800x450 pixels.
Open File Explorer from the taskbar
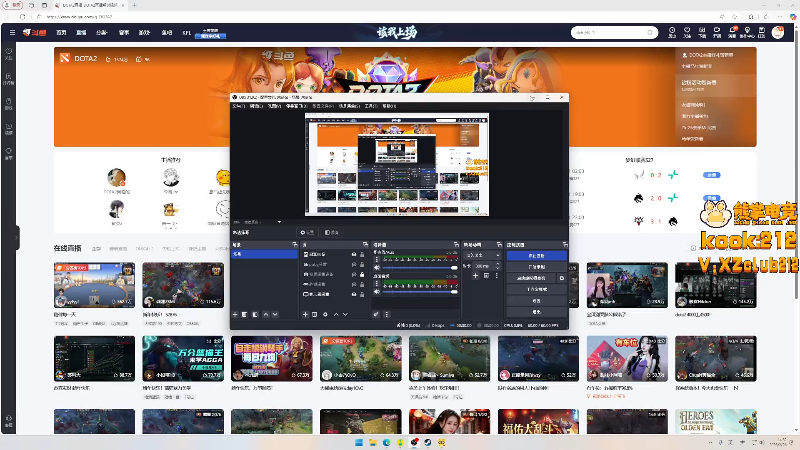point(372,442)
